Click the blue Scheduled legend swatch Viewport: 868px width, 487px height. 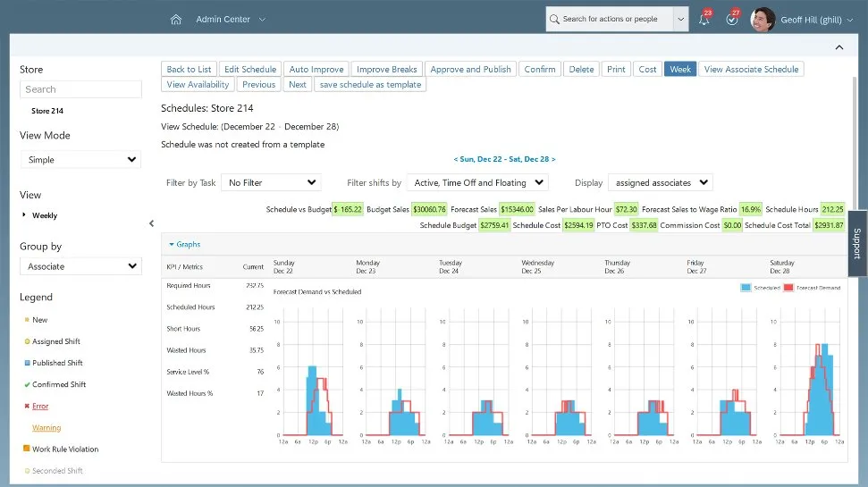pyautogui.click(x=747, y=288)
